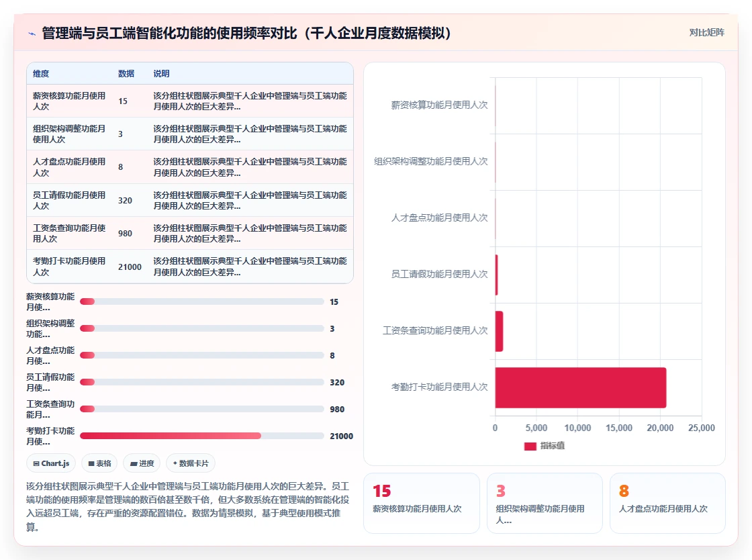752x560 pixels.
Task: Click progress bar with value 15
Action: pos(202,301)
